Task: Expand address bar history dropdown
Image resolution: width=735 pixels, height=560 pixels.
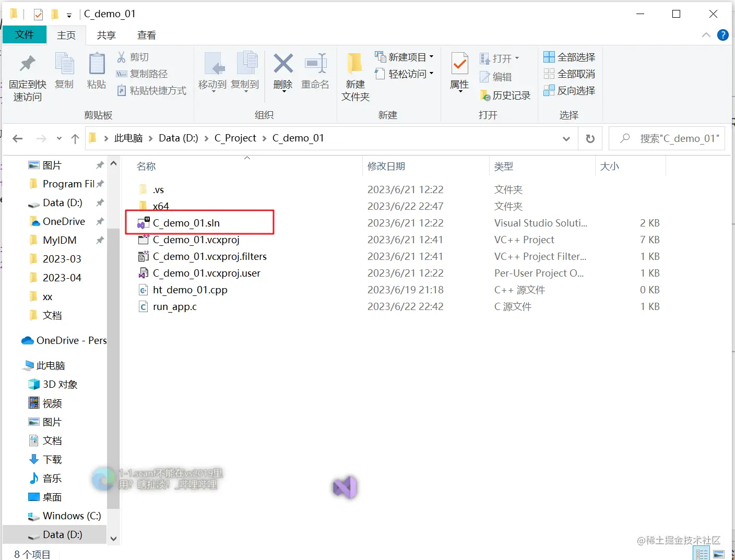Action: coord(566,138)
